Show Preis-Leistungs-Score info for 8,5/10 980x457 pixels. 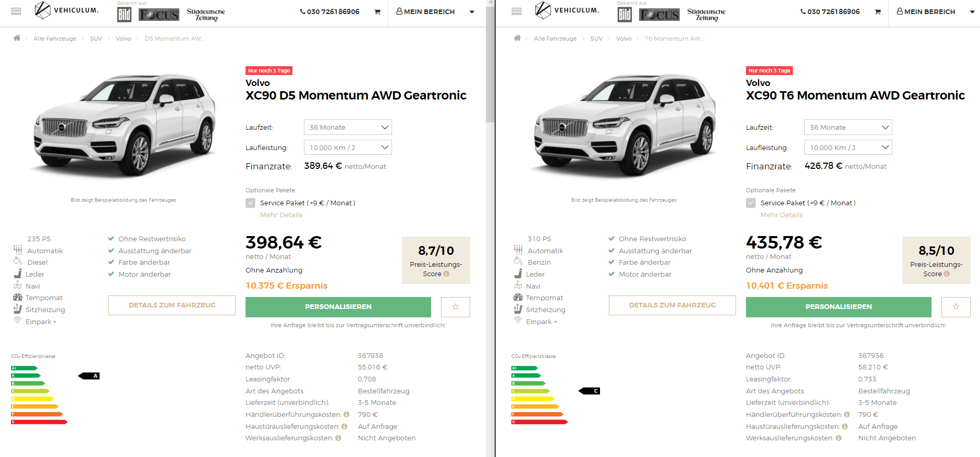(x=947, y=274)
